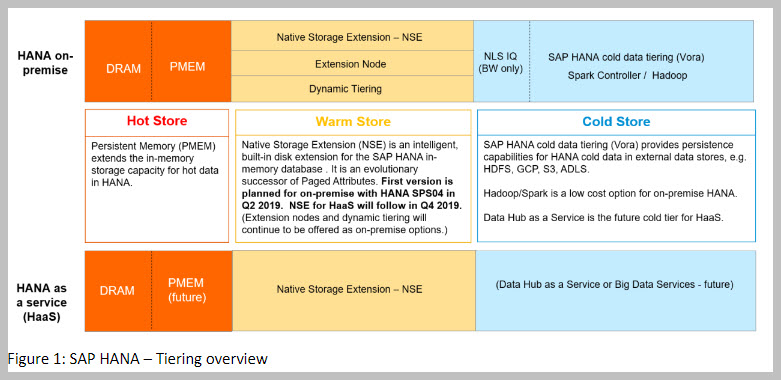Select the Data Hub or Big Data Services block
The height and width of the screenshot is (380, 781).
616,290
